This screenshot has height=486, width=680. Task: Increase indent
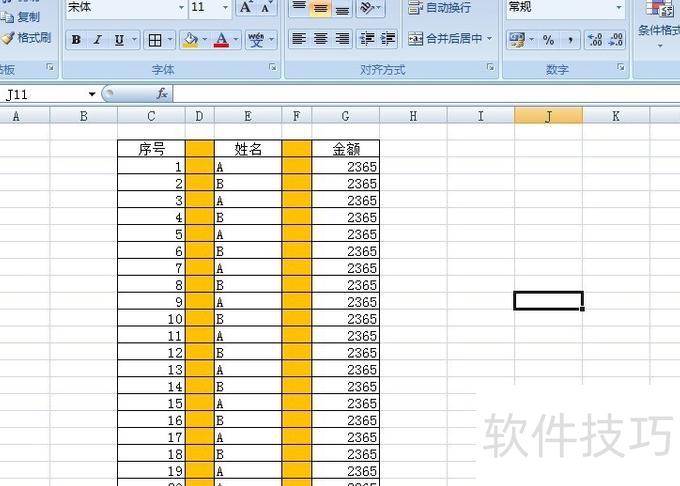click(x=388, y=39)
